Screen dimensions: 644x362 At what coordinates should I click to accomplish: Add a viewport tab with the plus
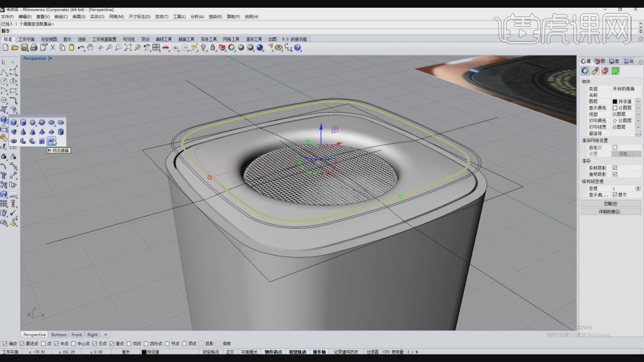105,335
